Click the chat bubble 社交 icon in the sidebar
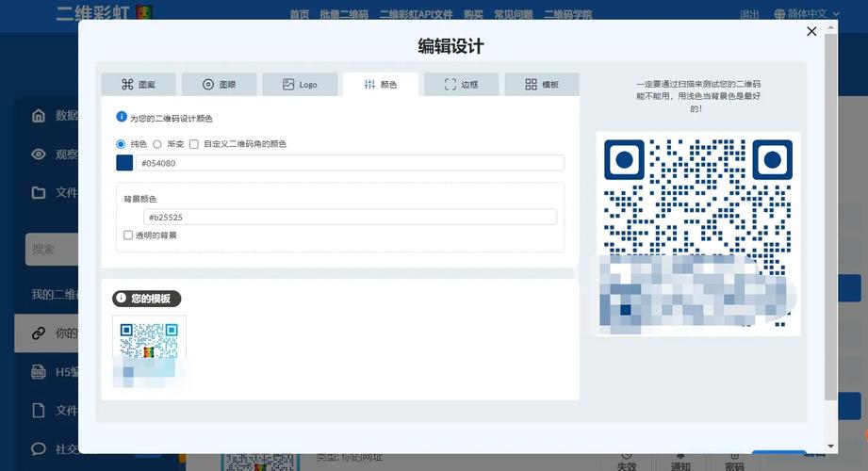 coord(39,448)
